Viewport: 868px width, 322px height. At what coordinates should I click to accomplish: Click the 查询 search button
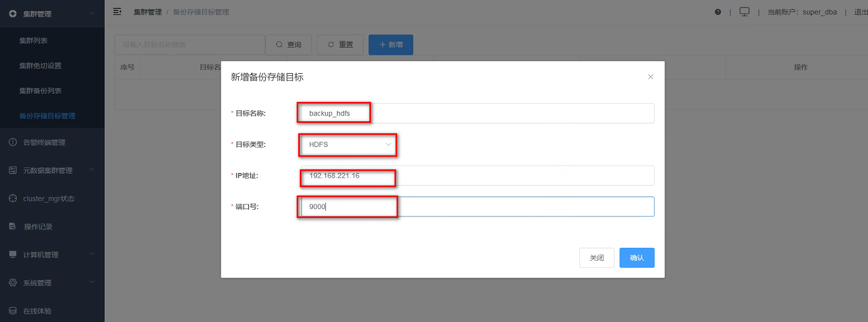[288, 44]
